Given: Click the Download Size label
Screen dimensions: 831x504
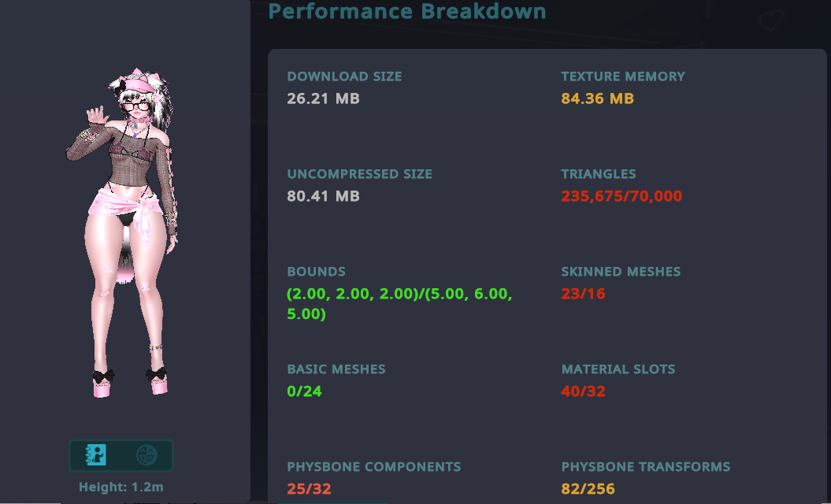Looking at the screenshot, I should tap(344, 76).
